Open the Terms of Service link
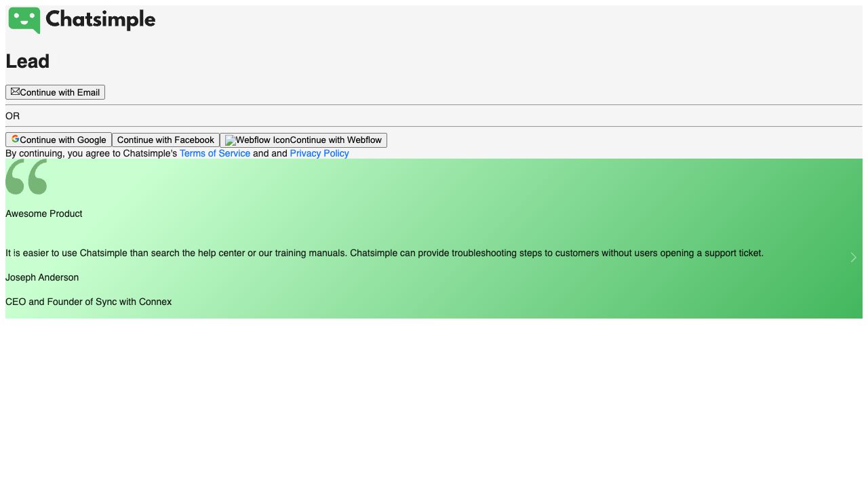The height and width of the screenshot is (488, 868). pos(214,153)
